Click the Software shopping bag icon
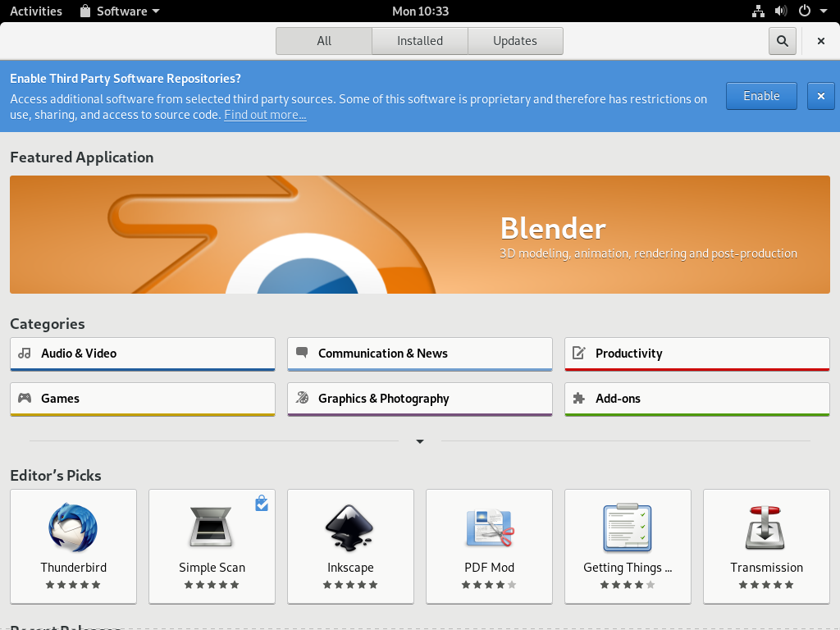Image resolution: width=840 pixels, height=630 pixels. 85,11
